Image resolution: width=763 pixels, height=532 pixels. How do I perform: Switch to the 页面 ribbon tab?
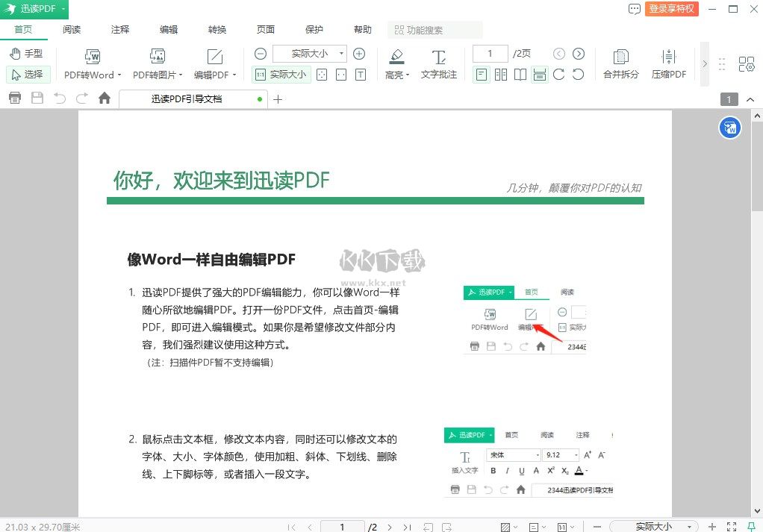265,30
